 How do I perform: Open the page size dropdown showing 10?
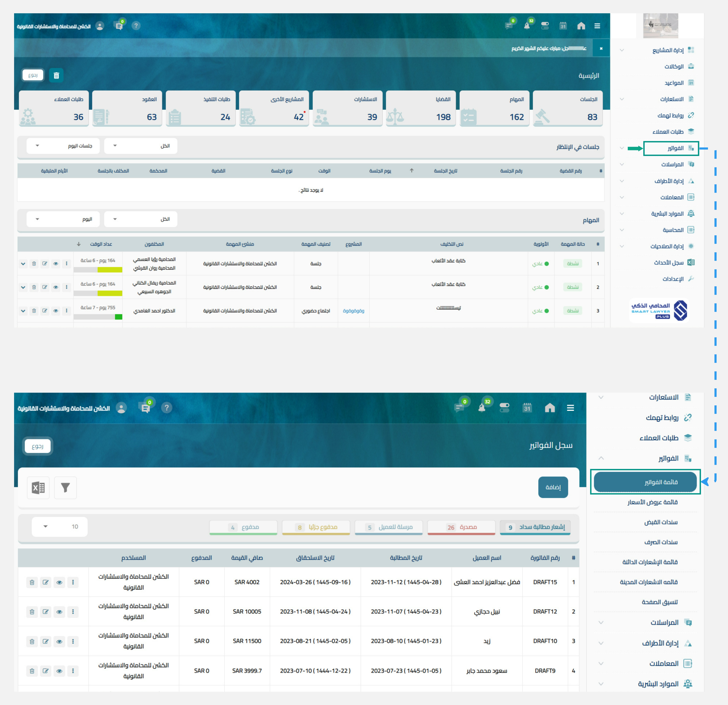pos(59,526)
